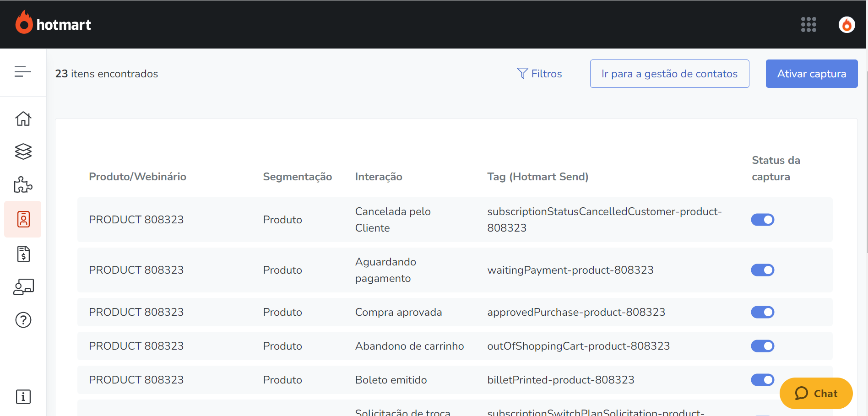Click PRODUCT 808323 in Compra aprovada row
Viewport: 868px width, 416px height.
[136, 312]
